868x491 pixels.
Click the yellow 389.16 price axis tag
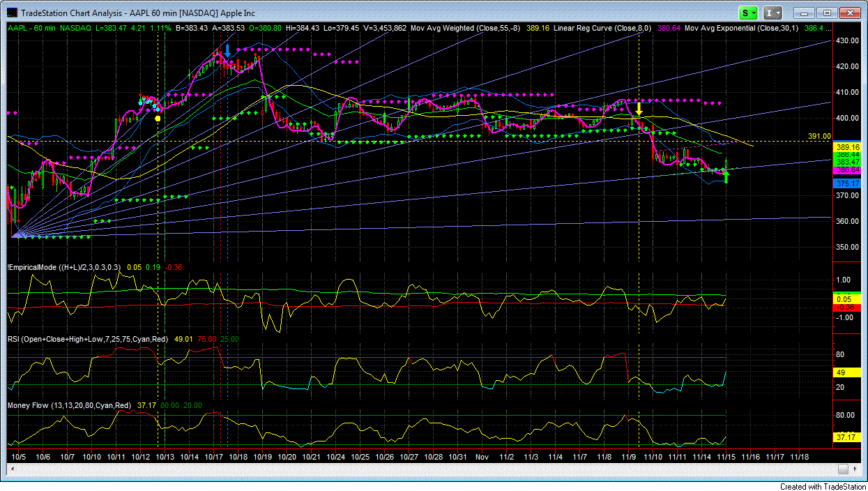pyautogui.click(x=848, y=147)
